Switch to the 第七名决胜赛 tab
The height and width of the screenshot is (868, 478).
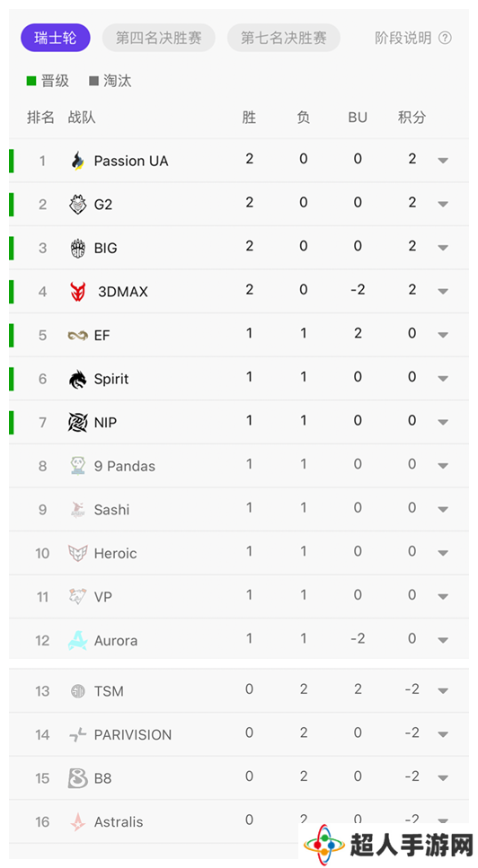pyautogui.click(x=284, y=38)
